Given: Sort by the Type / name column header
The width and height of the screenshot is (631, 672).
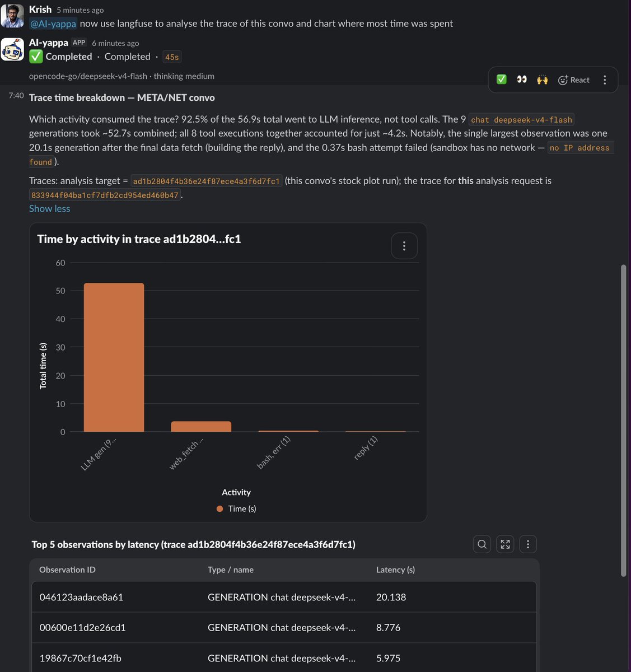Looking at the screenshot, I should (x=231, y=570).
